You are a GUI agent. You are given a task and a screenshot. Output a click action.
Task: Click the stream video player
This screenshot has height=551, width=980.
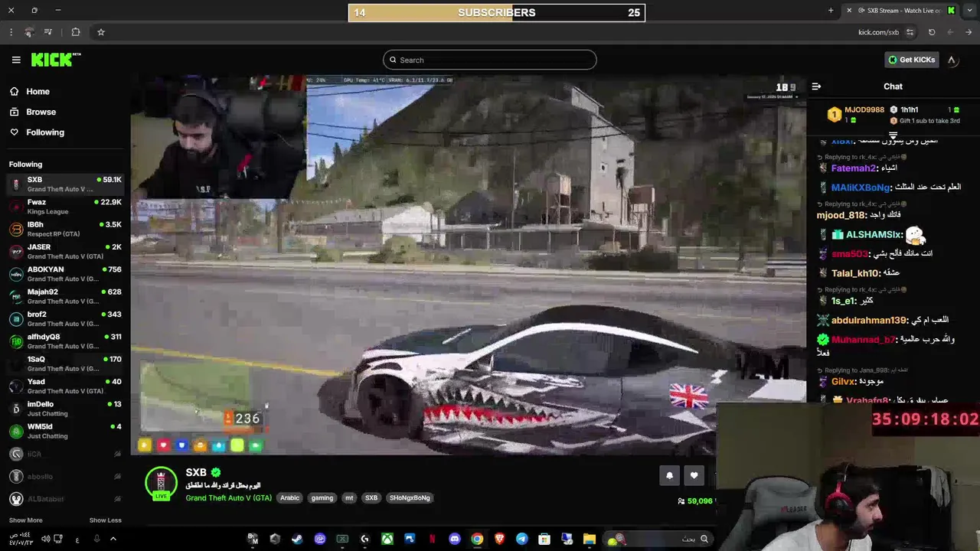click(x=469, y=265)
